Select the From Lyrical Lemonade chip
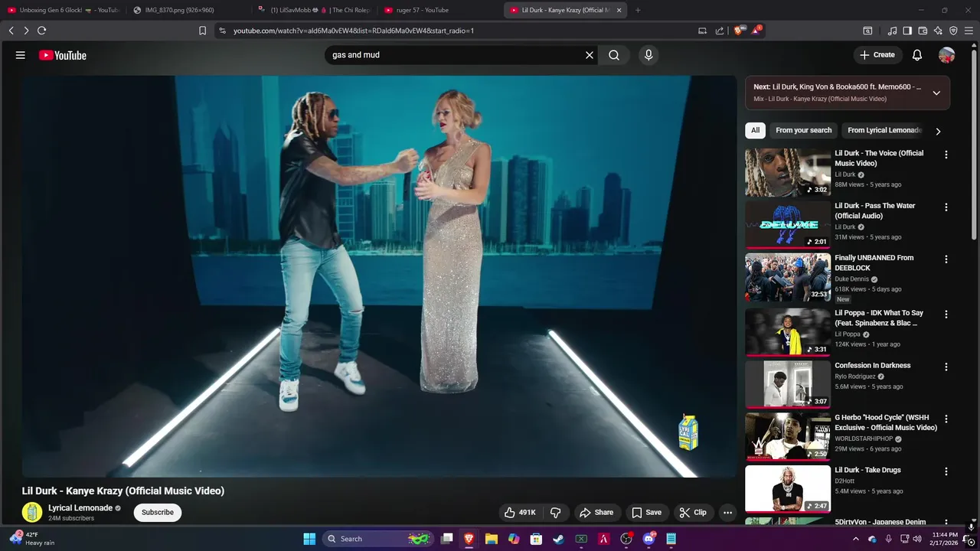The image size is (980, 551). (x=884, y=131)
